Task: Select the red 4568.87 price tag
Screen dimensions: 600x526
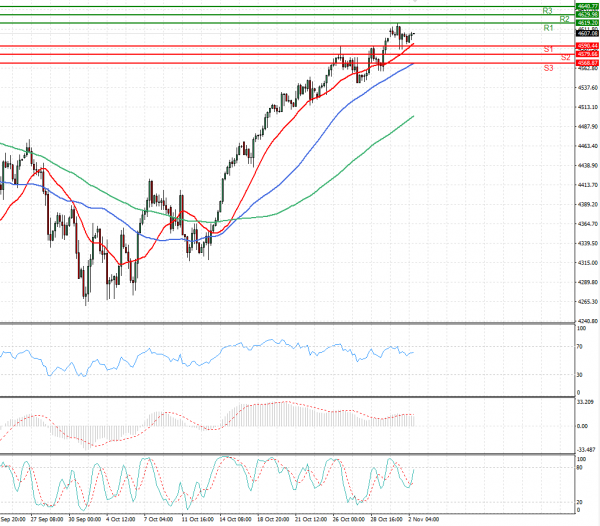Action: [587, 63]
